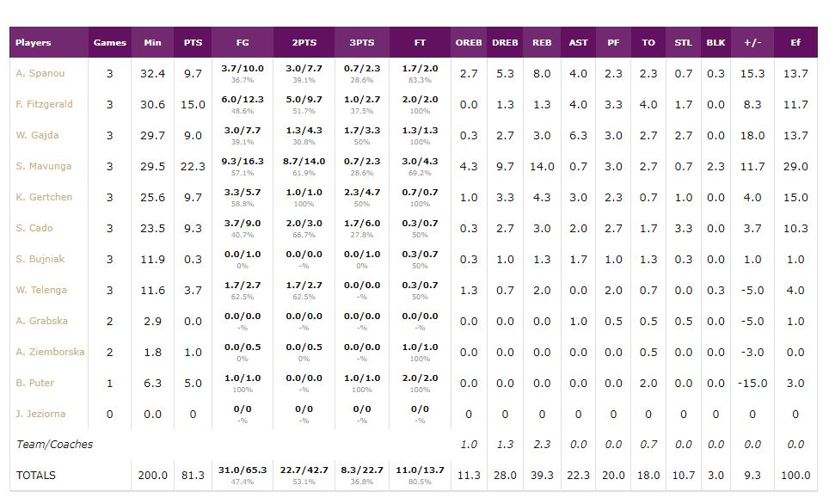The width and height of the screenshot is (829, 504).
Task: Open A. Grabska player profile
Action: [x=41, y=321]
